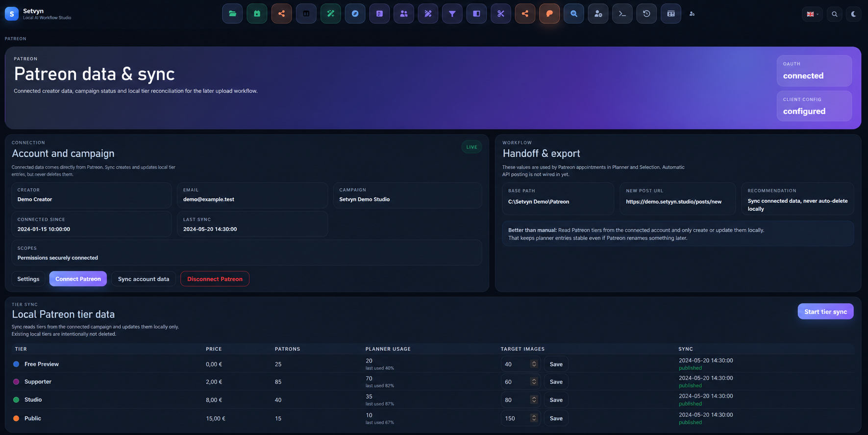Screen dimensions: 868x435
Task: Click the price 15,00 € cell
Action: click(216, 418)
